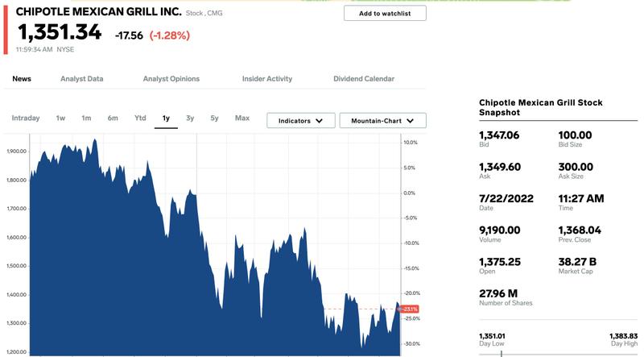Click the 1,900.00 price axis label
The width and height of the screenshot is (644, 357).
(x=16, y=152)
